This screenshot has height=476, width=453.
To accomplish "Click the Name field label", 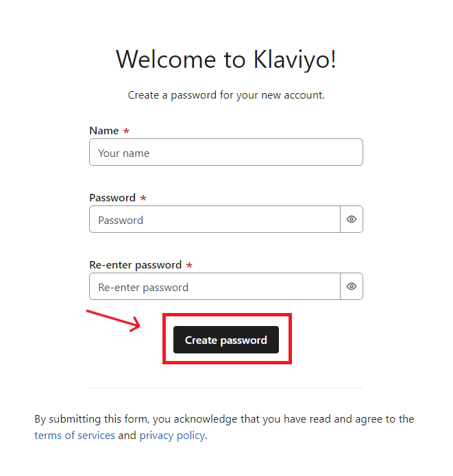I will [x=103, y=131].
